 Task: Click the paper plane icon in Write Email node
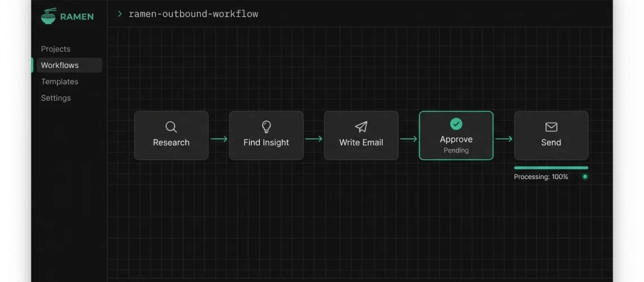pyautogui.click(x=361, y=127)
